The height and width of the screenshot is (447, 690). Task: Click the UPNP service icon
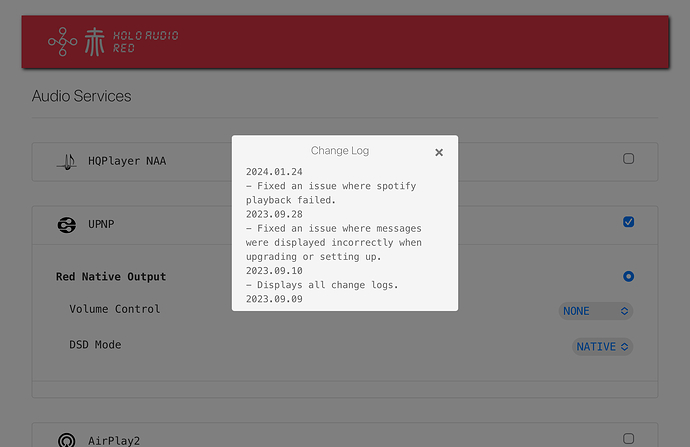(x=66, y=225)
